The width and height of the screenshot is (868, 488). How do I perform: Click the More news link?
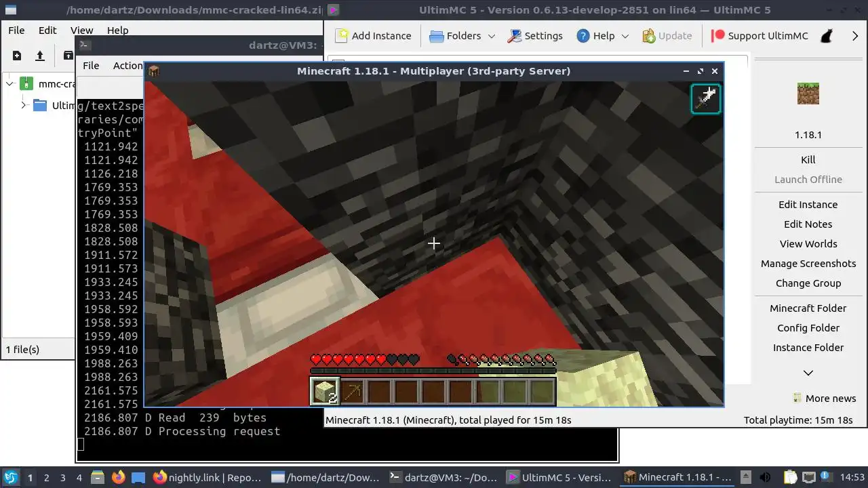pyautogui.click(x=825, y=399)
